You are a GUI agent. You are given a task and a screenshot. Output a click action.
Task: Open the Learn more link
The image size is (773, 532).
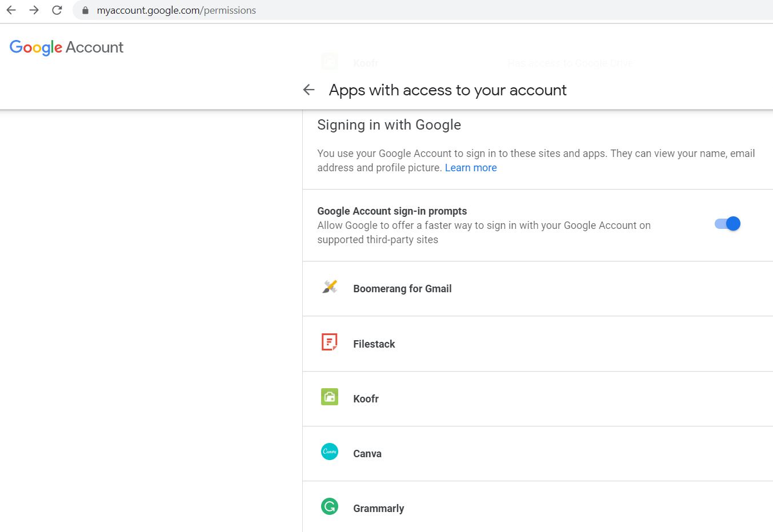coord(471,168)
